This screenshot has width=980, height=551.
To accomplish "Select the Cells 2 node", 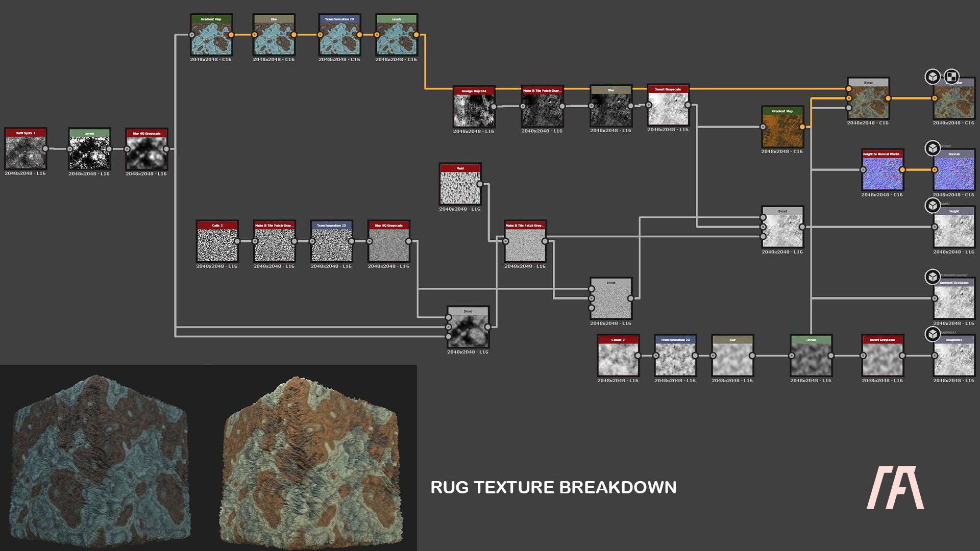I will [217, 244].
